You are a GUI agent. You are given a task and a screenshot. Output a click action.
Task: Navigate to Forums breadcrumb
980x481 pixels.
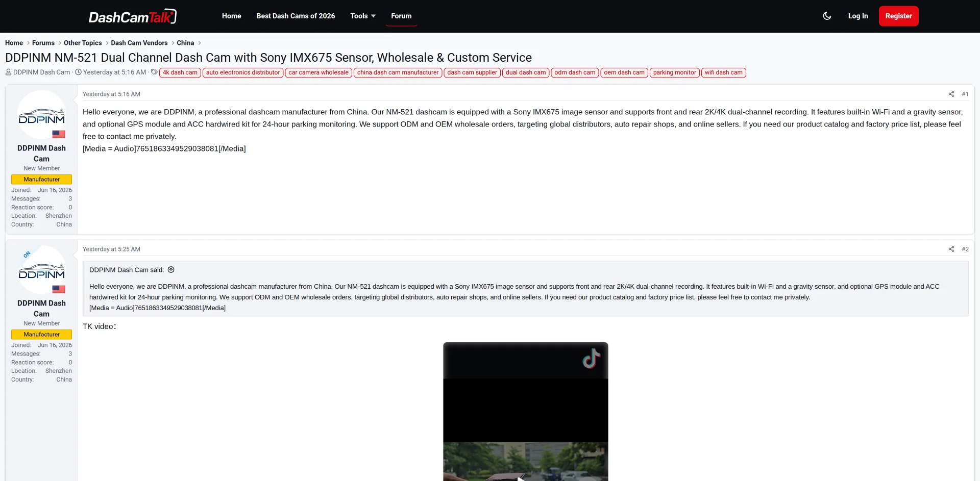coord(43,43)
